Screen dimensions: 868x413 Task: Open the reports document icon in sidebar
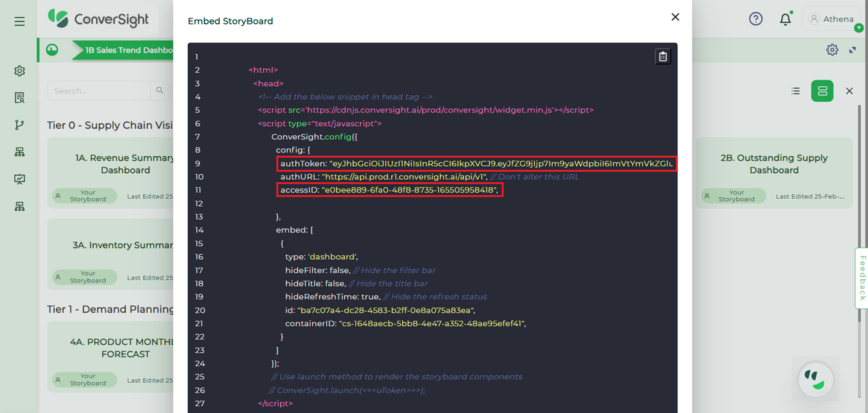20,98
